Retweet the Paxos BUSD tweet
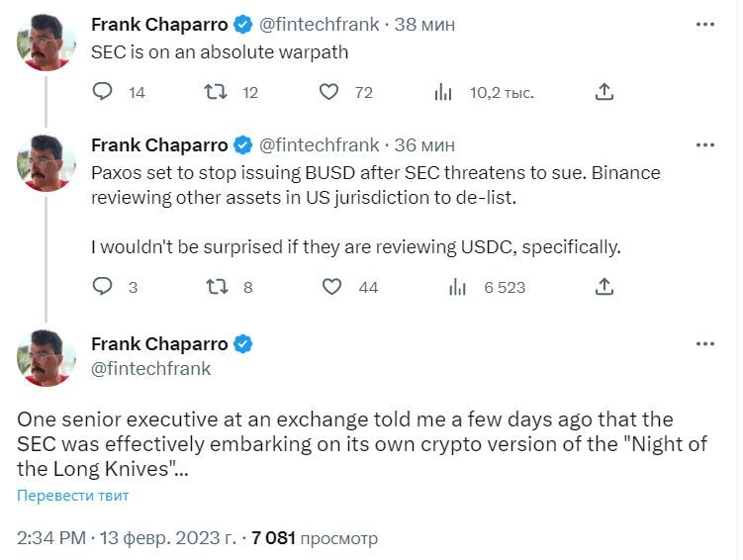Screen dimensions: 743x560 215,287
